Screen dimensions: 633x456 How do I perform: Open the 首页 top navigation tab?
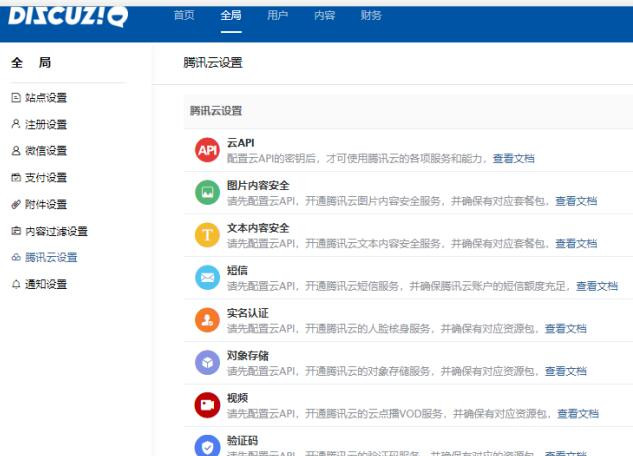click(184, 16)
